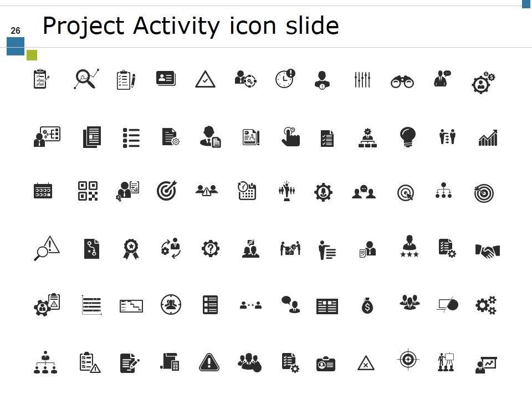The image size is (532, 399).
Task: Click the filled warning triangle icon
Action: point(209,362)
